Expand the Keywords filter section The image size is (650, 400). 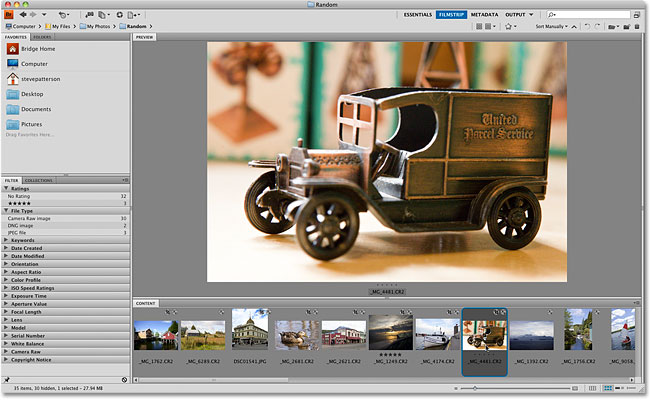pos(6,240)
